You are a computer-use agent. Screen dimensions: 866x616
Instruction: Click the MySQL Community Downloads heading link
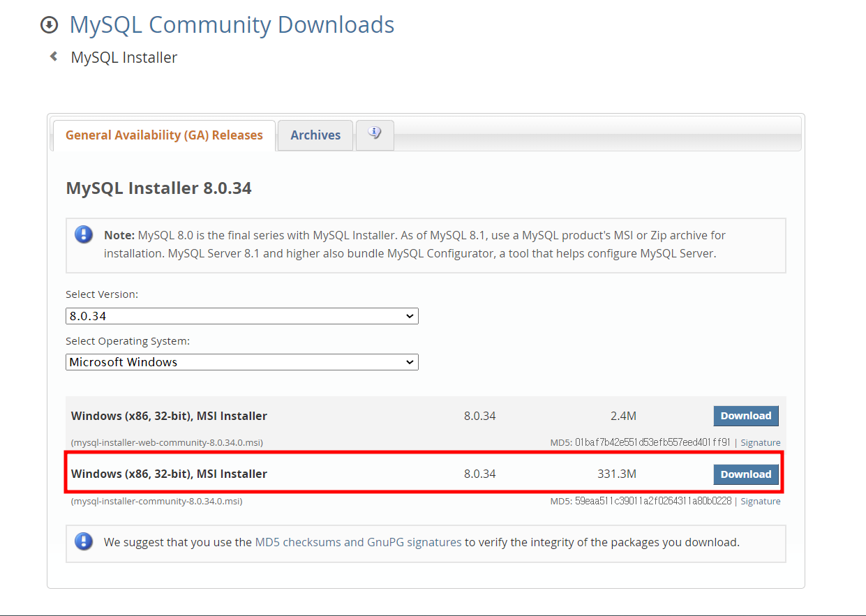[232, 25]
